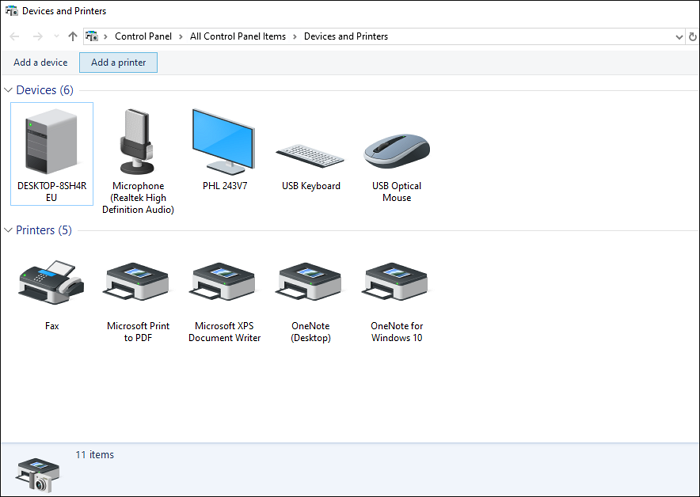Select the OneNote (Desktop) printer icon
Viewport: 700px width, 497px height.
[310, 283]
